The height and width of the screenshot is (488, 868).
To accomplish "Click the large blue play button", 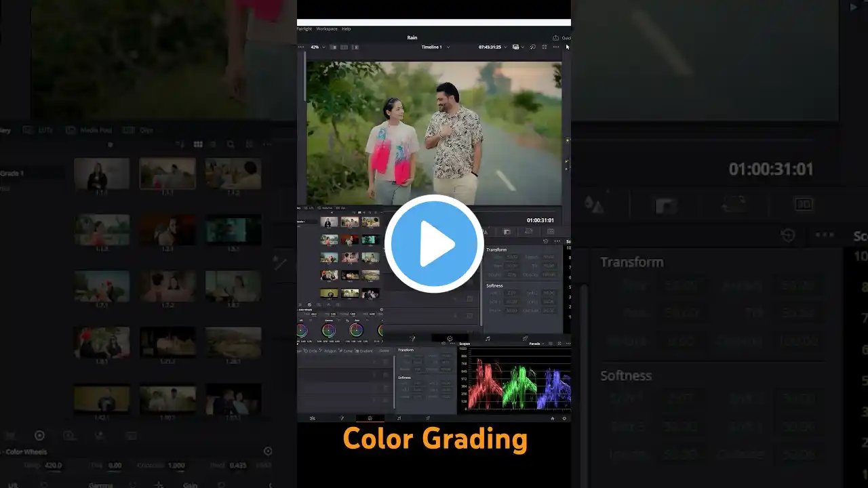I will 433,244.
